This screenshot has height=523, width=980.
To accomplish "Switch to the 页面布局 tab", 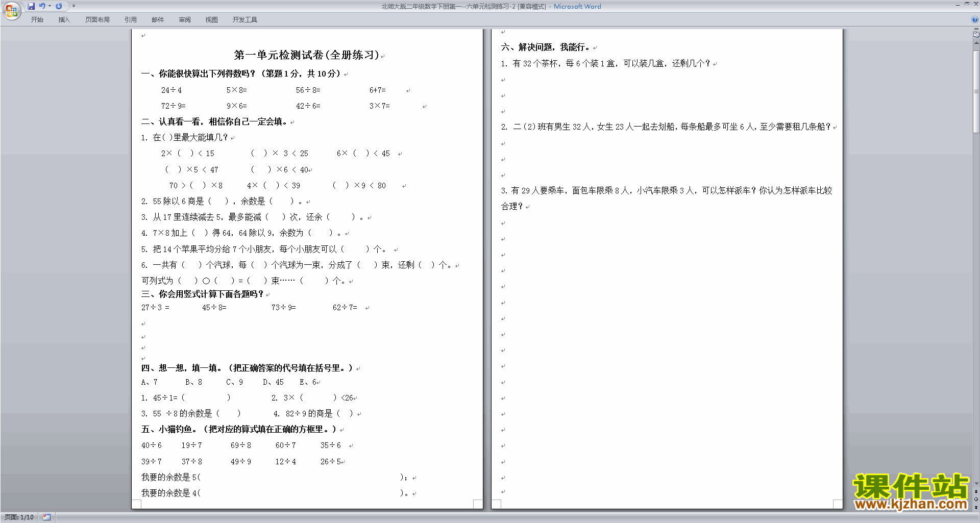I will tap(97, 20).
